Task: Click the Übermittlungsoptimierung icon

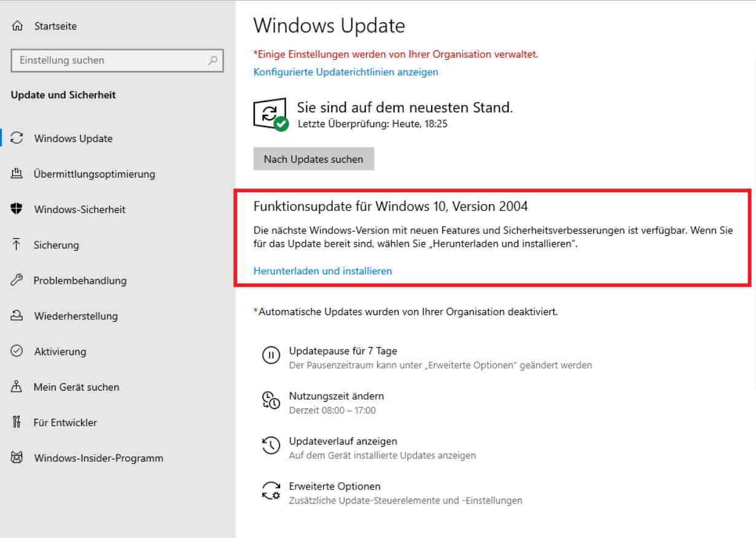Action: tap(17, 174)
